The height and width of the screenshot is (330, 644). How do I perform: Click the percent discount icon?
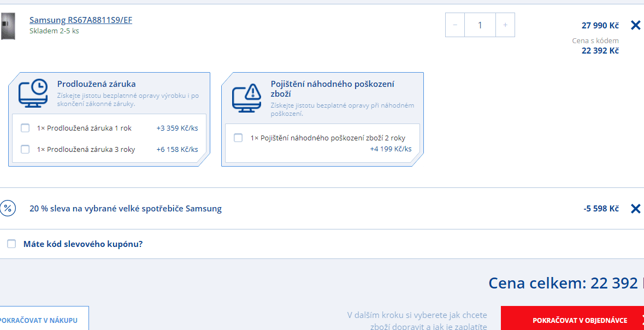(x=8, y=208)
